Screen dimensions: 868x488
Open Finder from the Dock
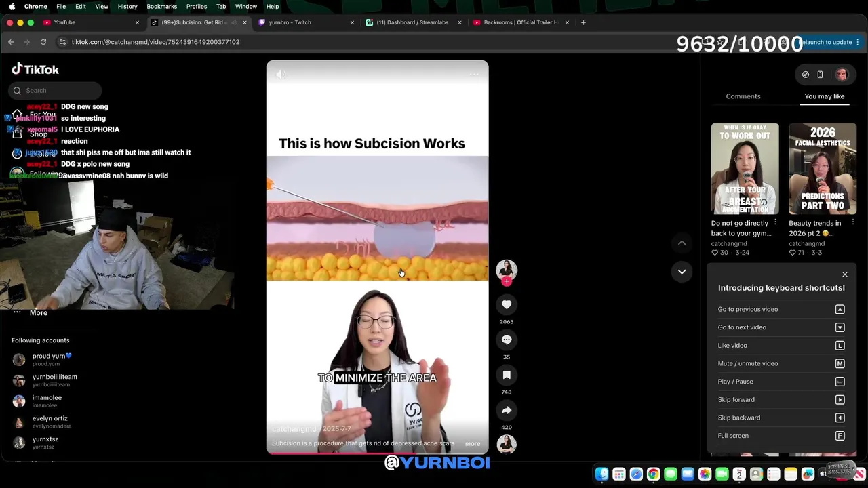(x=601, y=474)
